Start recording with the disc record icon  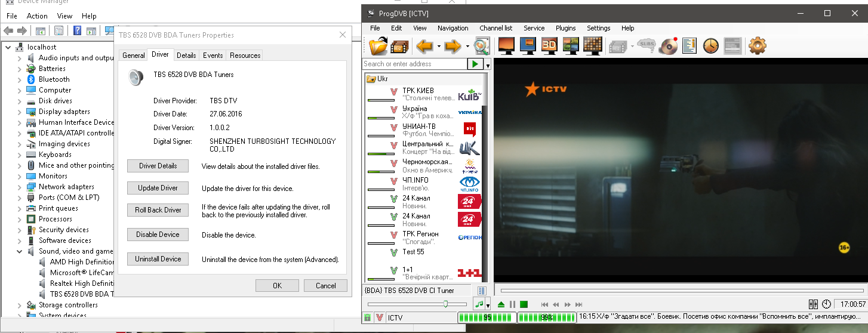(668, 46)
